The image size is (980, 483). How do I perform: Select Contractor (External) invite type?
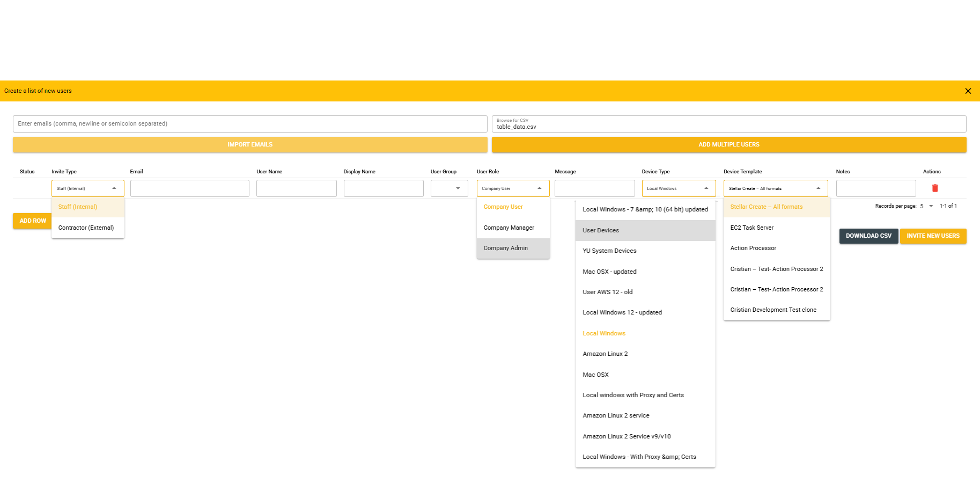(86, 228)
